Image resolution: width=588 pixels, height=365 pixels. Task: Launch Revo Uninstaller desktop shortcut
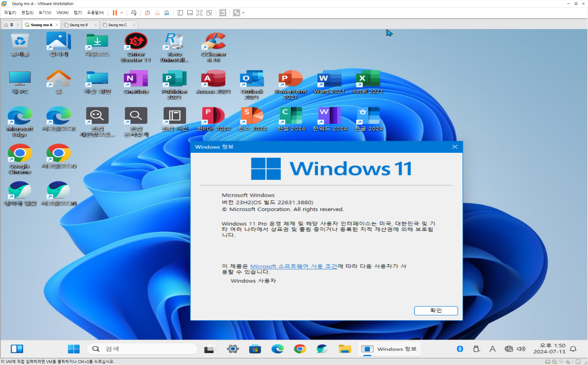(x=175, y=47)
